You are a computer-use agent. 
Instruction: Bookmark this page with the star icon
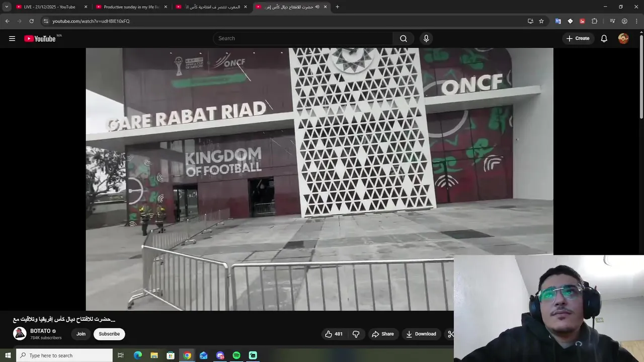pos(541,21)
